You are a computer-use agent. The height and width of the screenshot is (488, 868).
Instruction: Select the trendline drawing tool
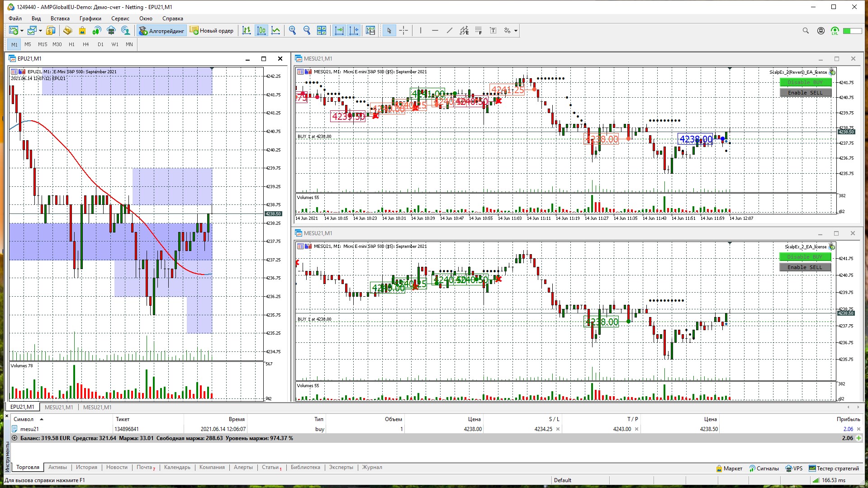point(449,31)
